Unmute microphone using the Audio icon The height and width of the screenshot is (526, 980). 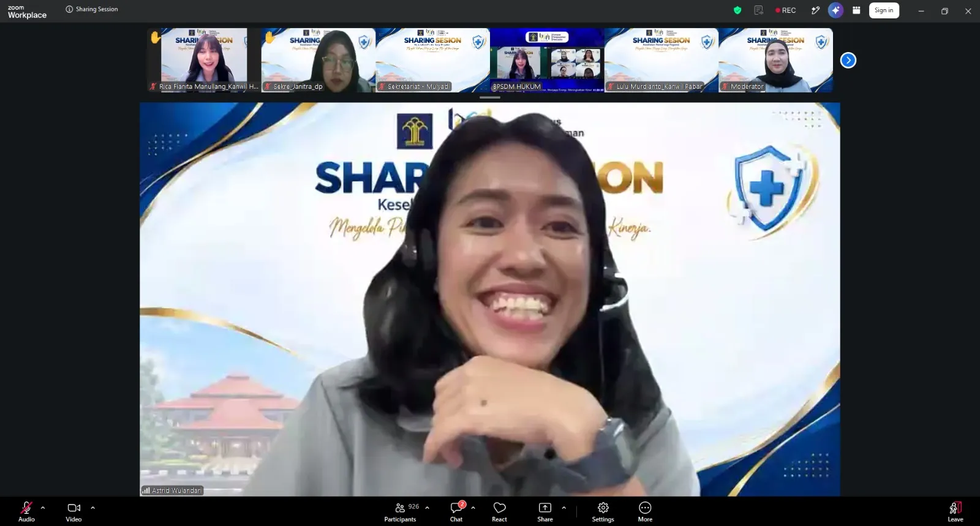[26, 511]
